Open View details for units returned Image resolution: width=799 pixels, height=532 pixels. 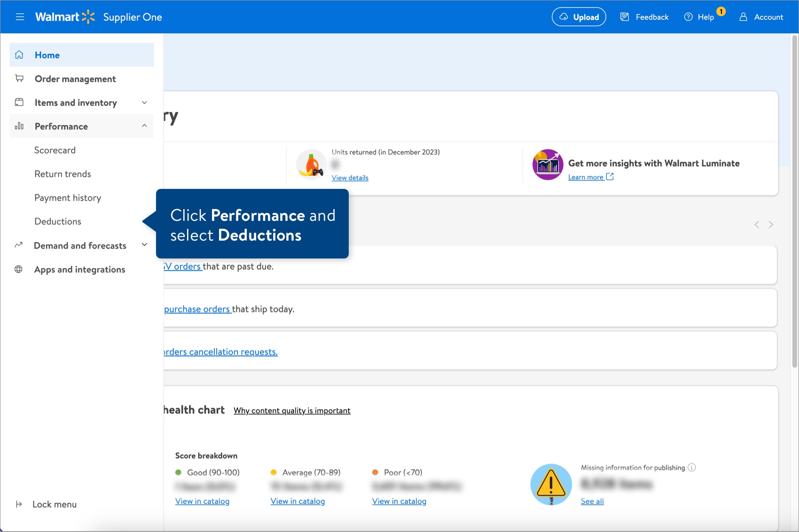click(x=350, y=178)
